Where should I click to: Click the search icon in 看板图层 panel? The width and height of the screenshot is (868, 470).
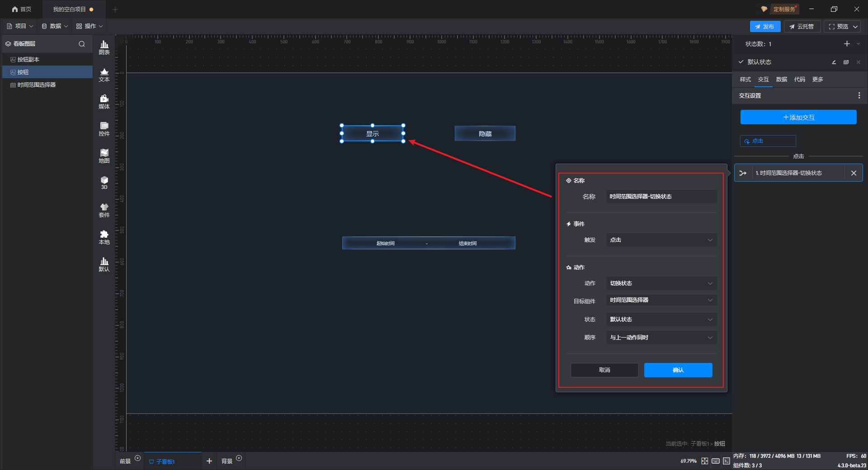82,44
